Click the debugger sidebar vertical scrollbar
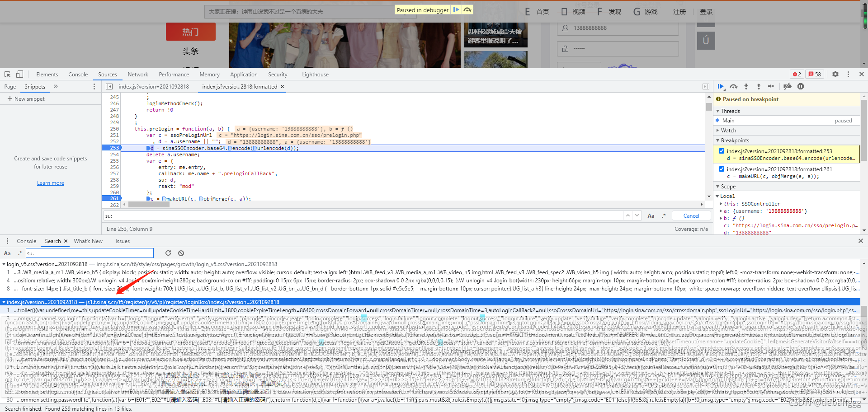 click(x=864, y=131)
